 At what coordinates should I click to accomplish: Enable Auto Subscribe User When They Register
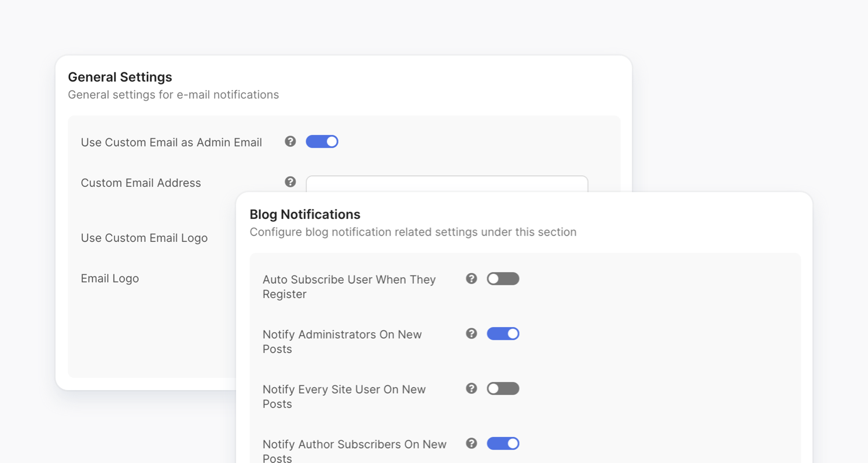[x=503, y=278]
